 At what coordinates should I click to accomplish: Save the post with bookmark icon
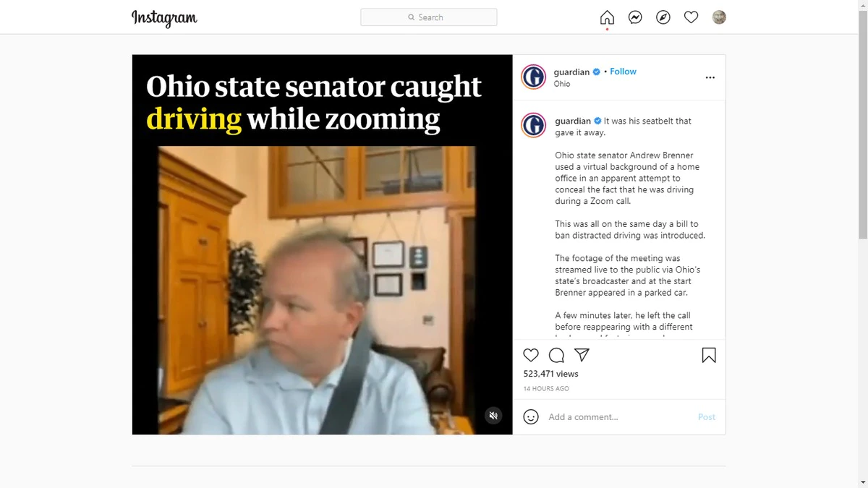coord(709,355)
